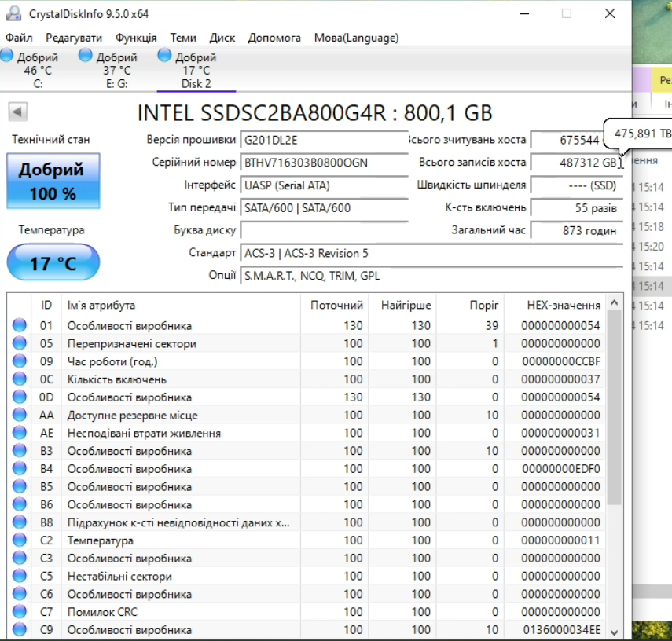Click the Найгірше column header
The height and width of the screenshot is (641, 672).
(402, 305)
